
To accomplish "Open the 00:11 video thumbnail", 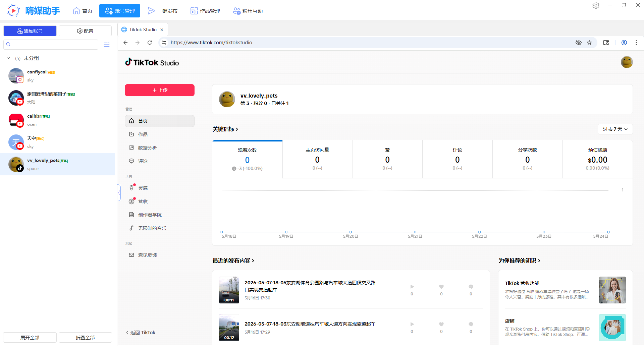I will point(229,290).
